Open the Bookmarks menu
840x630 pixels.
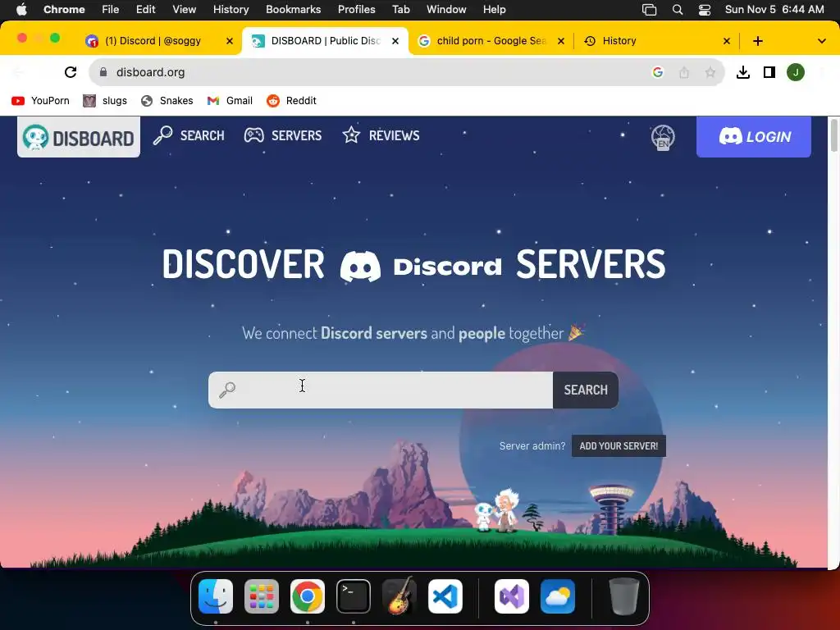[x=294, y=10]
